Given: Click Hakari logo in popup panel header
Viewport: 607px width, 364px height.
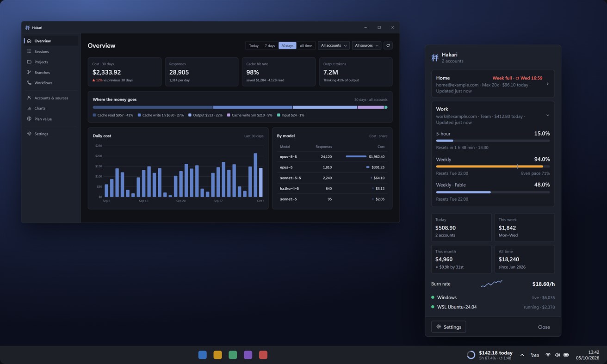Looking at the screenshot, I should click(435, 57).
